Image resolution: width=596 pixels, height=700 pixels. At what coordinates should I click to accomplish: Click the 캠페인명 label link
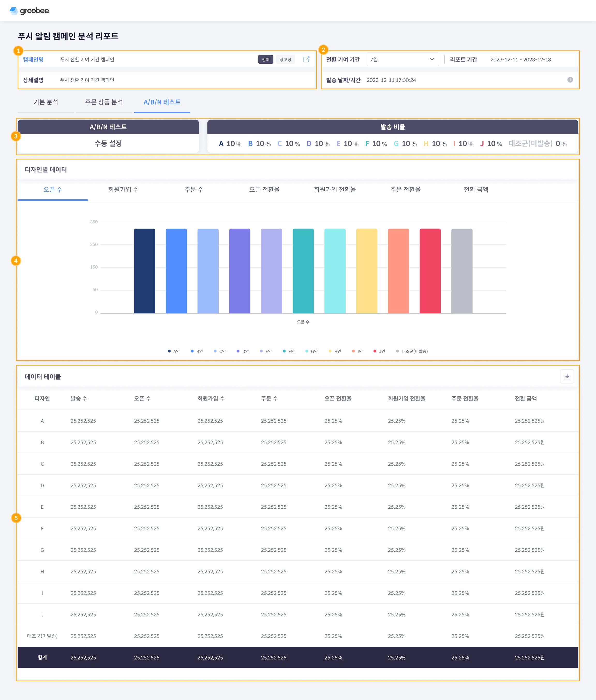[33, 60]
